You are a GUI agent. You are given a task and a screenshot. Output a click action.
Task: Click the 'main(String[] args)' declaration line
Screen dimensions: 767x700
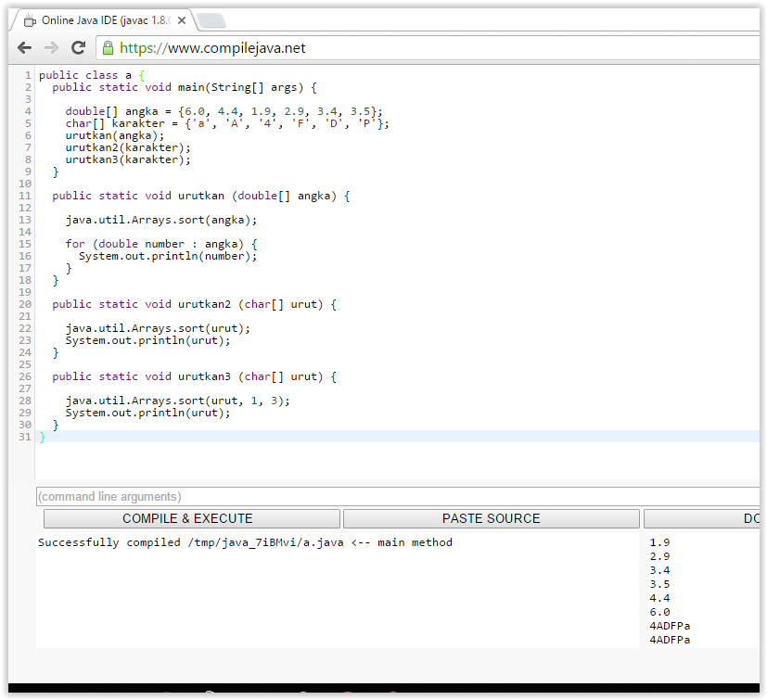click(185, 87)
